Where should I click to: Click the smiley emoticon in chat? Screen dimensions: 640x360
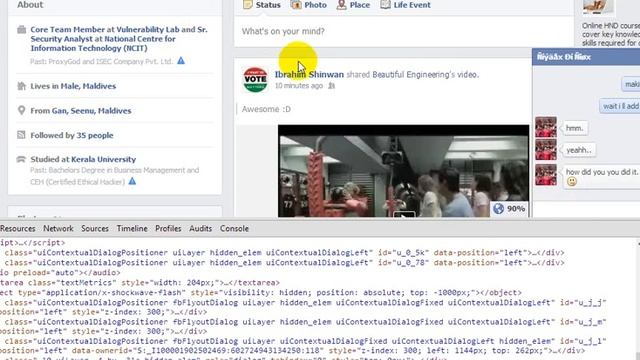tap(572, 182)
